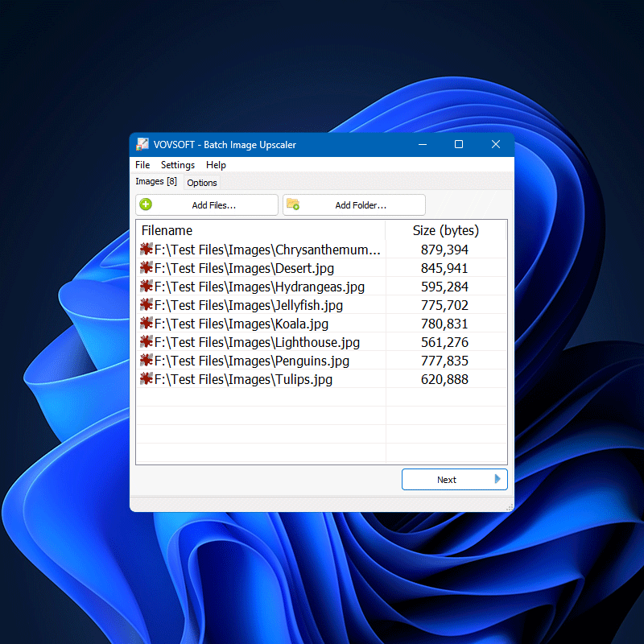
Task: Click the Size (bytes) column header
Action: (446, 230)
